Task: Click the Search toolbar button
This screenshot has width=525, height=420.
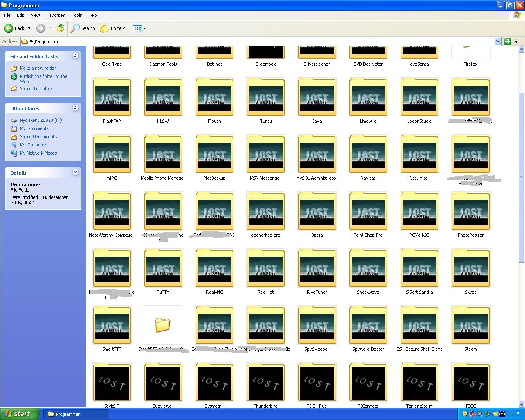Action: point(83,28)
